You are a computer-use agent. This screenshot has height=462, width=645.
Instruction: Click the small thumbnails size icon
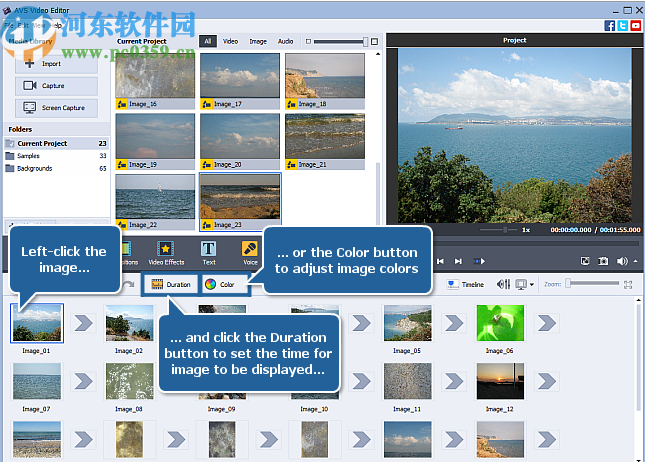click(309, 42)
